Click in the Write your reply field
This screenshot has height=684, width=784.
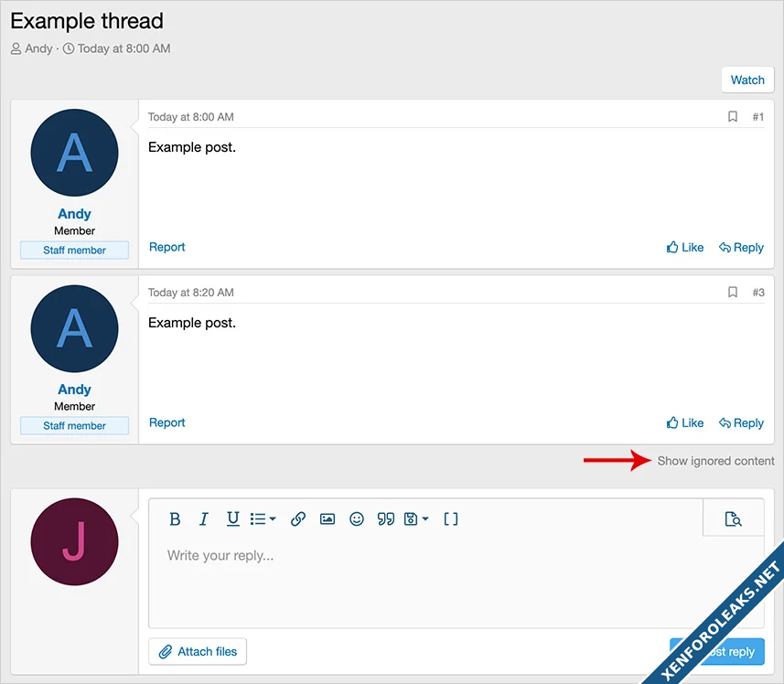(456, 576)
